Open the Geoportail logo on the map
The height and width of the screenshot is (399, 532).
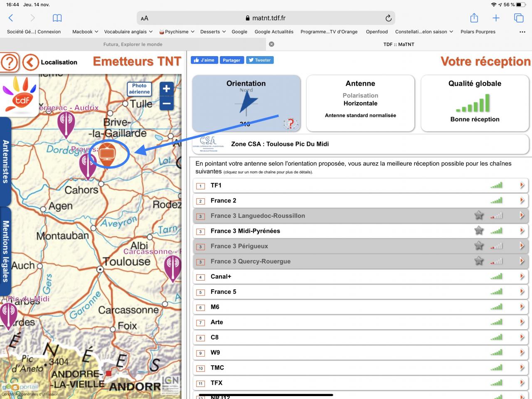(x=20, y=387)
